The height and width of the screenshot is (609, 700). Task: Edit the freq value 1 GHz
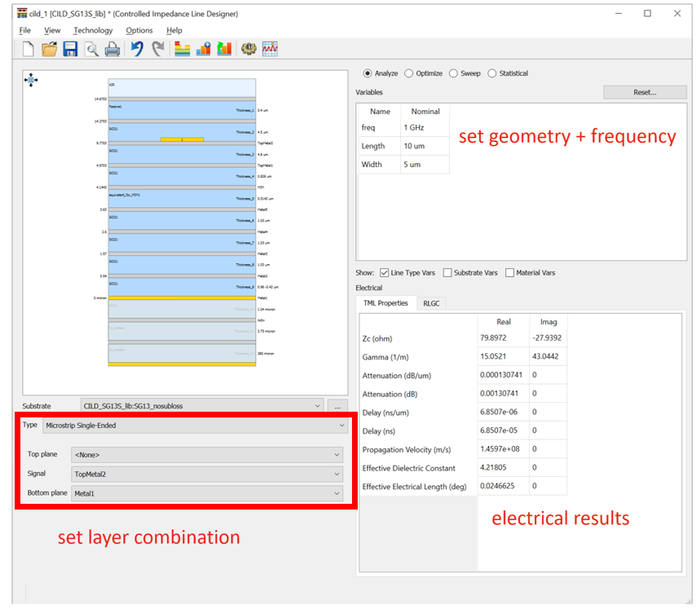click(x=425, y=128)
